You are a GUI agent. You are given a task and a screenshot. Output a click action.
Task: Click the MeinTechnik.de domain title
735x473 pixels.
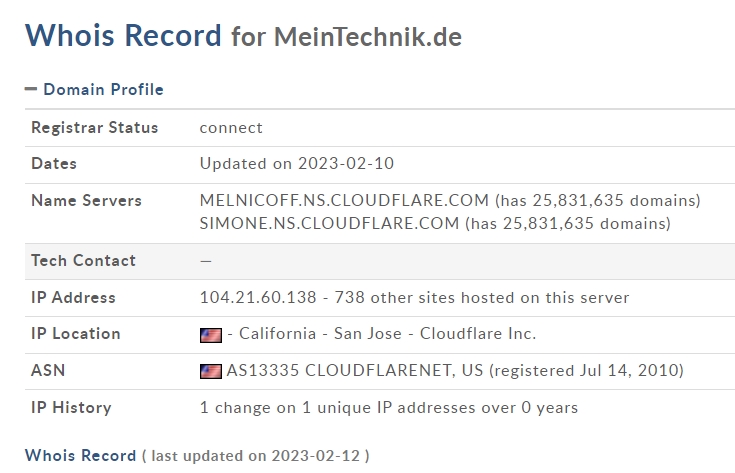[368, 37]
